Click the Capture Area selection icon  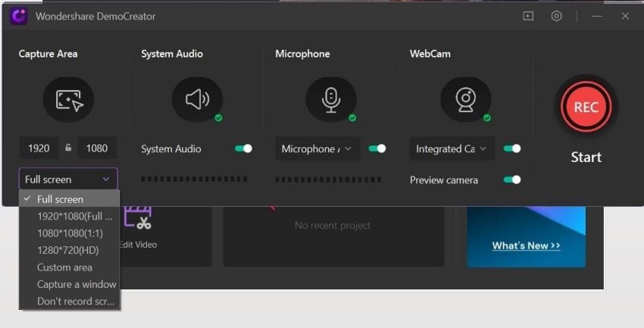tap(69, 100)
